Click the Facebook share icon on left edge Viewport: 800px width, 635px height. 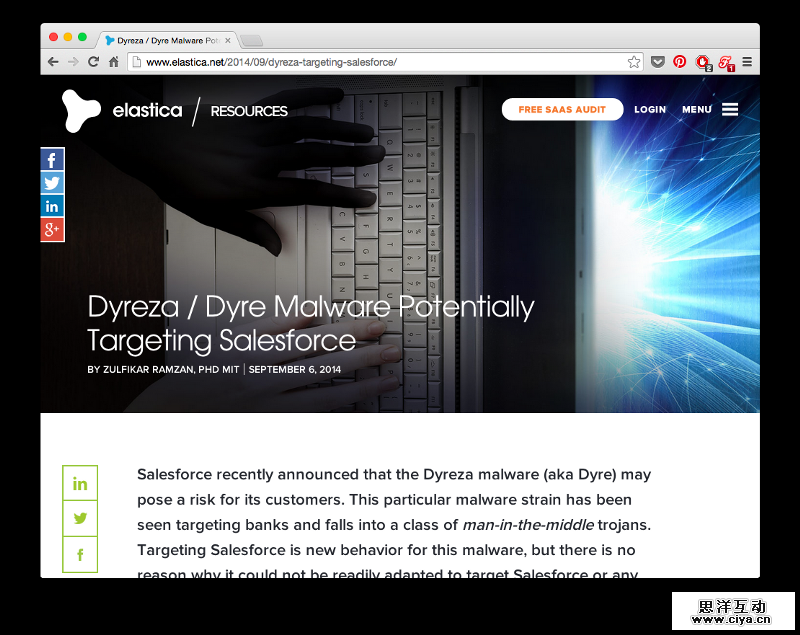click(52, 160)
